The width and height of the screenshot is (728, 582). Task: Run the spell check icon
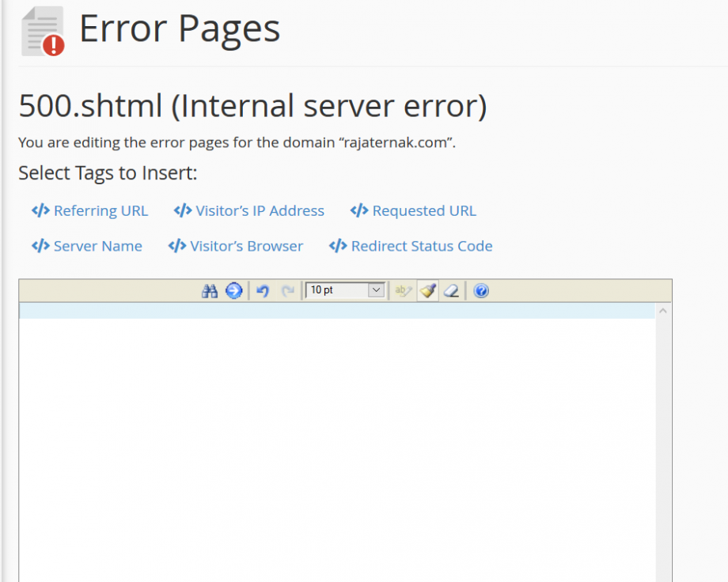coord(403,290)
